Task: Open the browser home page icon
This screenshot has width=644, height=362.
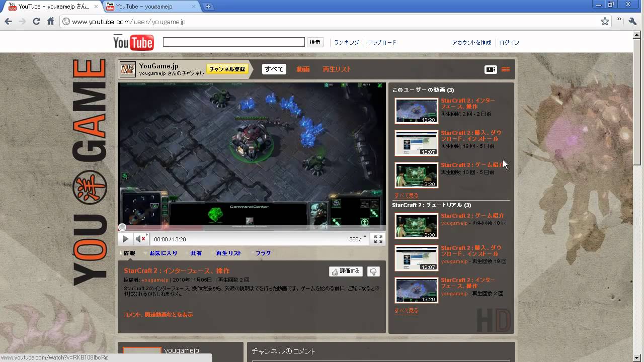Action: [x=50, y=22]
